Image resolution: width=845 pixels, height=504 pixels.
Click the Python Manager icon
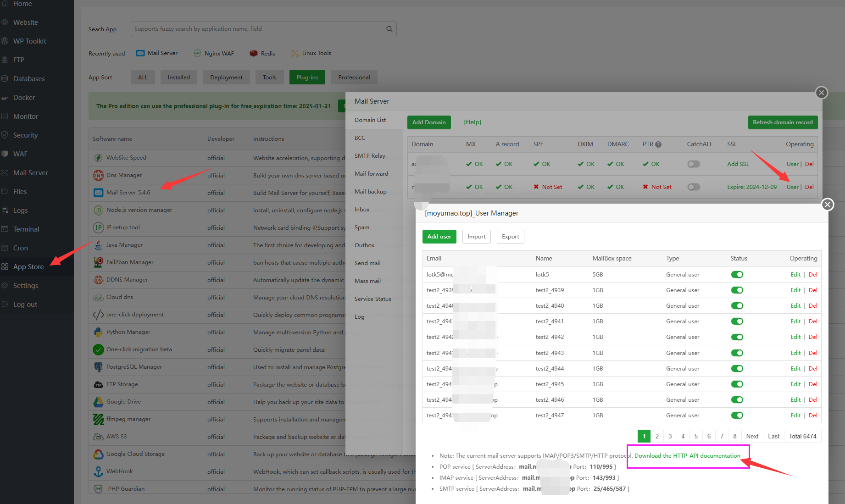(98, 332)
